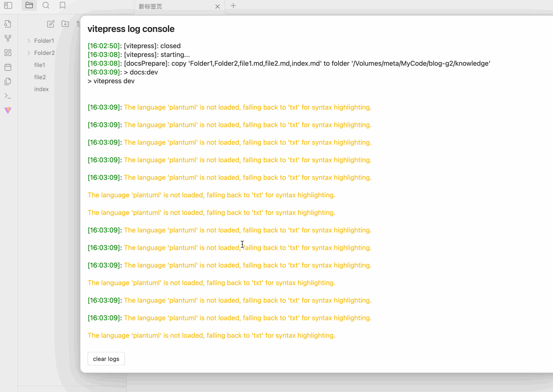Open quick switcher icon in ribbon

(8, 24)
